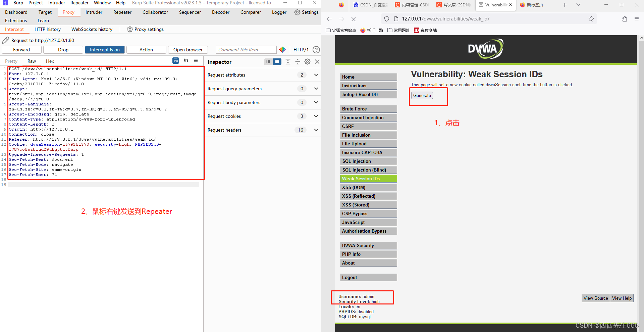Click View Help button
644x332 pixels.
click(622, 298)
